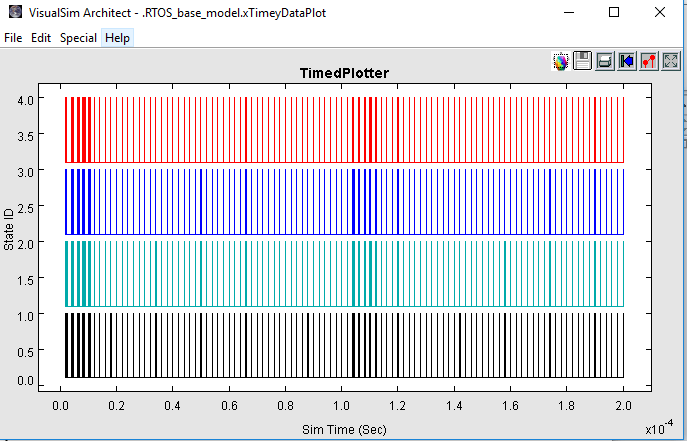Reset plot axes with the blue arrow icon

627,62
